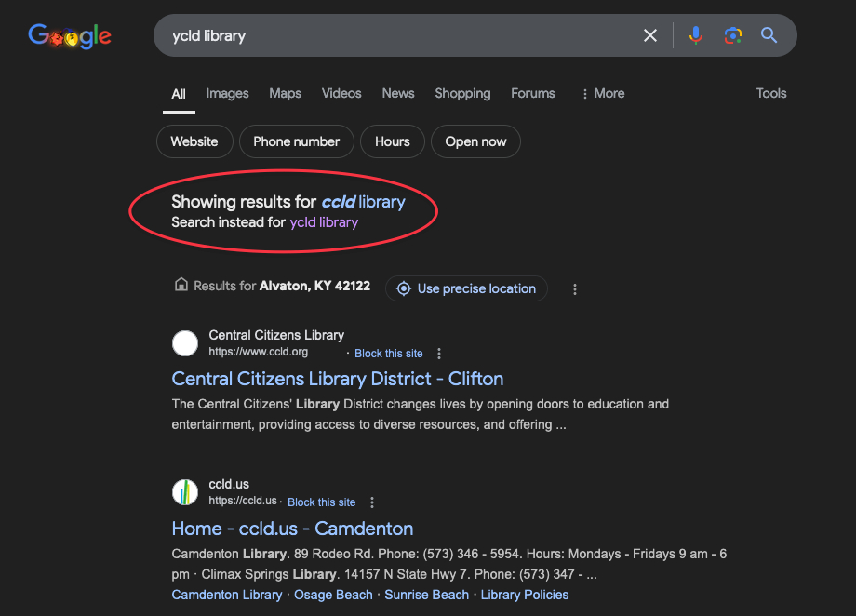Viewport: 856px width, 616px height.
Task: Select the Open now filter chip
Action: (475, 141)
